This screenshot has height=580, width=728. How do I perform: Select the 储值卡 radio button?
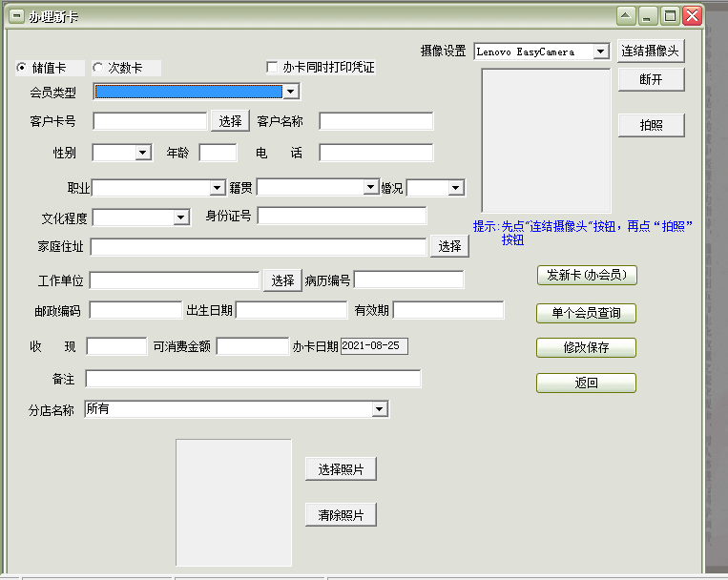coord(21,68)
